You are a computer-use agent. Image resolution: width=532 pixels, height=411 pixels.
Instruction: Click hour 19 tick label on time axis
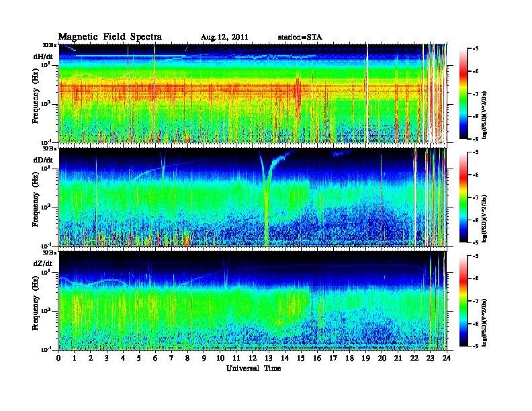[365, 358]
